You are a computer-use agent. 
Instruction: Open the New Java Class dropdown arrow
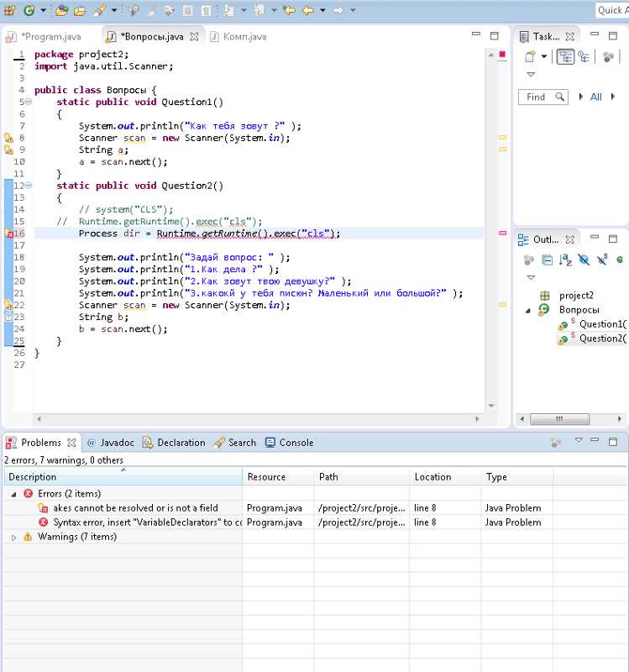coord(43,10)
